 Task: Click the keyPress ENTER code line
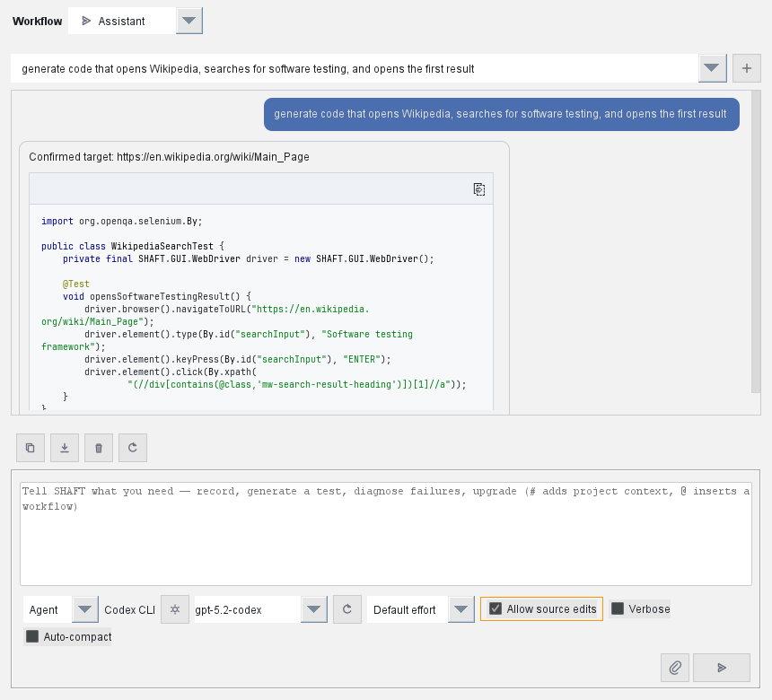(x=237, y=359)
